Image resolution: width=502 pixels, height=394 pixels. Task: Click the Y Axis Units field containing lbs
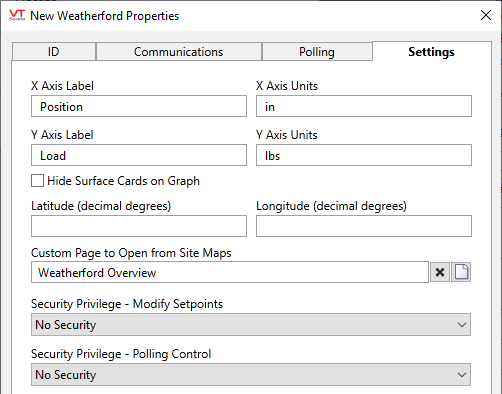click(364, 155)
